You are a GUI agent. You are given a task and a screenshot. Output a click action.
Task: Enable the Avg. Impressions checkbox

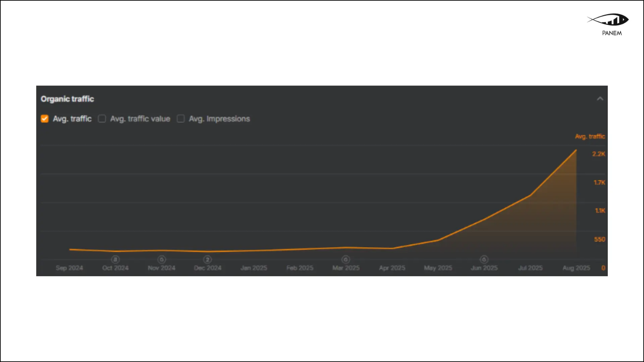point(181,119)
